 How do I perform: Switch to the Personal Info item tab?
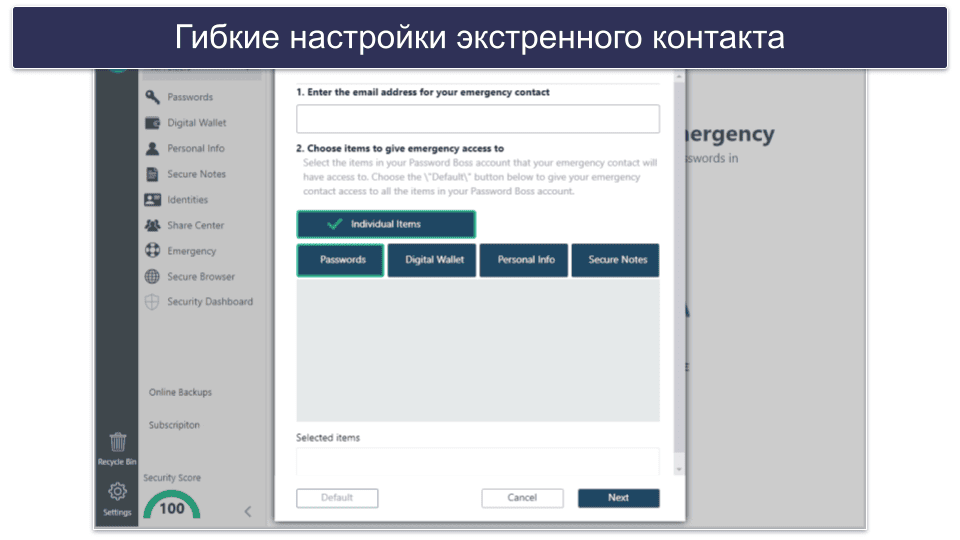(523, 260)
